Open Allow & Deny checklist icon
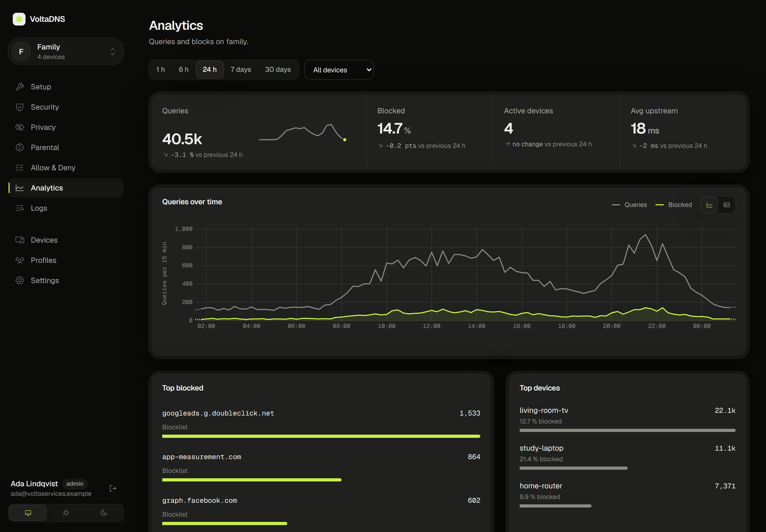Viewport: 766px width, 532px height. click(x=20, y=168)
